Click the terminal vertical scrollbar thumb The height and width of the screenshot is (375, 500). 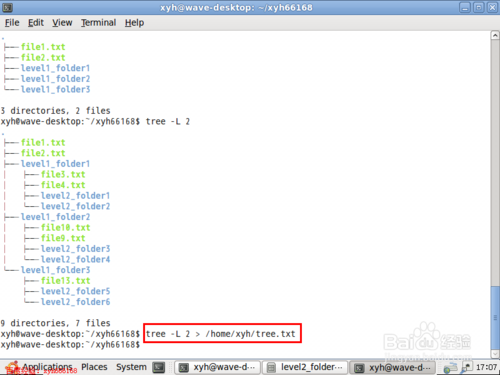[495, 317]
